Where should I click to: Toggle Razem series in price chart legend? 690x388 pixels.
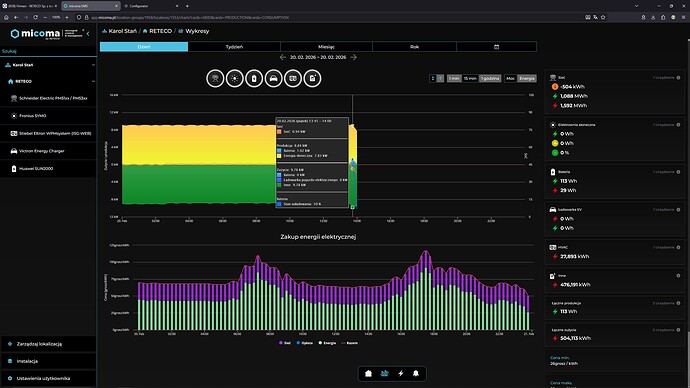pyautogui.click(x=349, y=343)
